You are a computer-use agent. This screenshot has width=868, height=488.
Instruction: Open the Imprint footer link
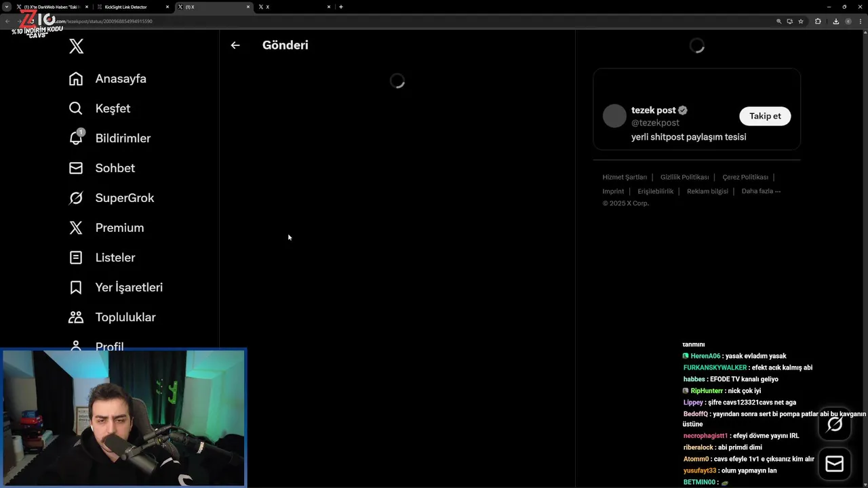613,191
